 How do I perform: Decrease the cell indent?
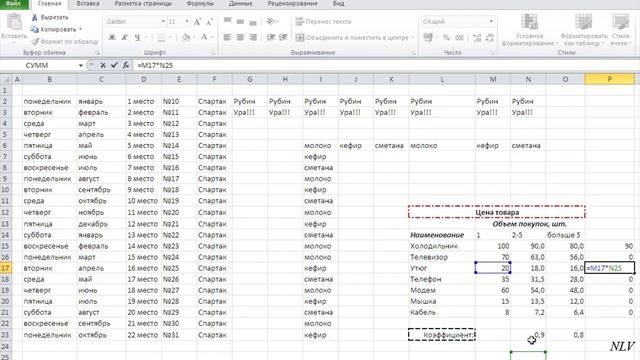[271, 38]
